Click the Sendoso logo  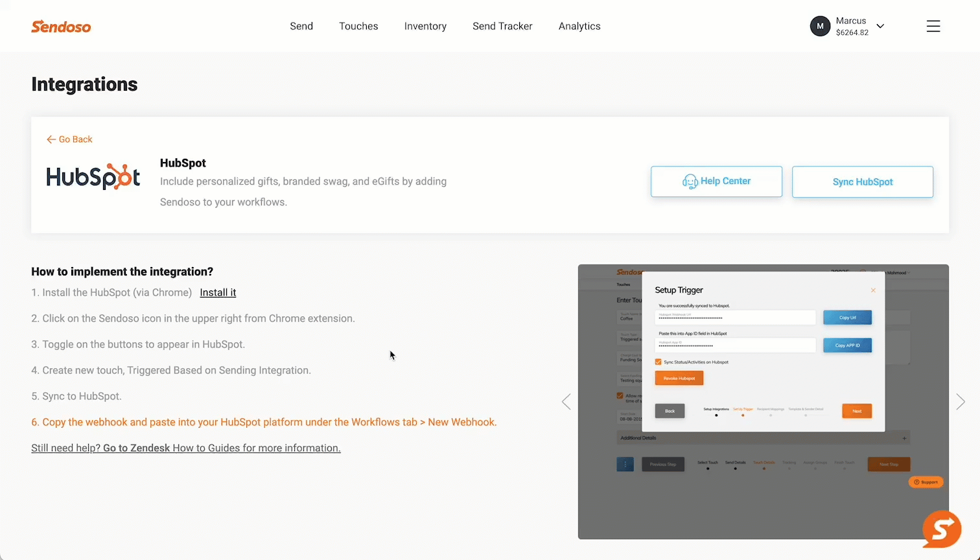pos(61,27)
